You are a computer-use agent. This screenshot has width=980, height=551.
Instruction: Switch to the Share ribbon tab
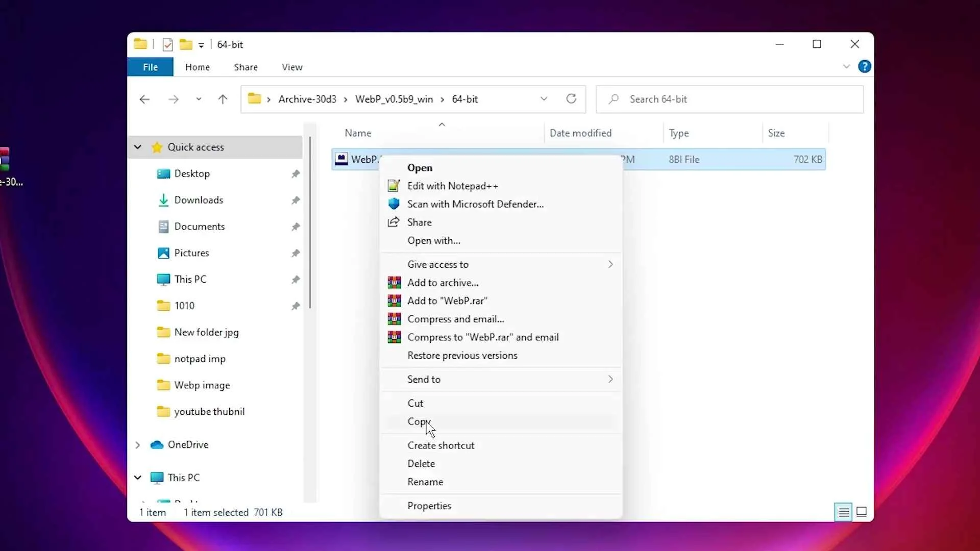coord(246,67)
